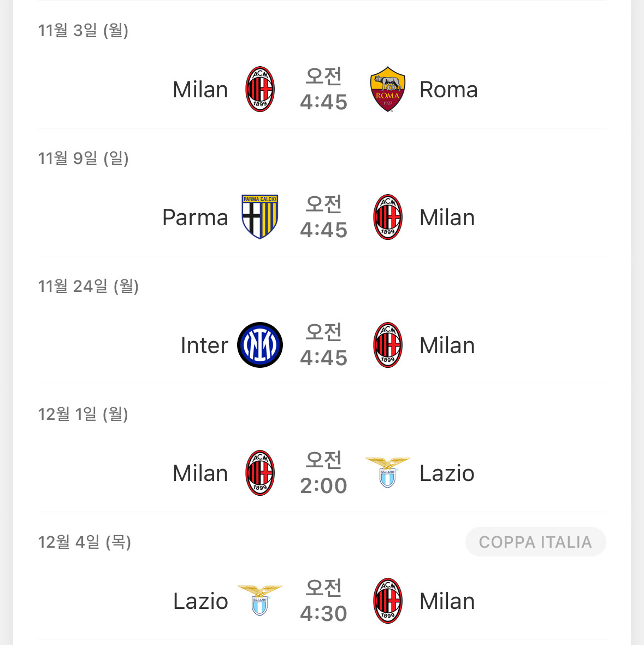Click the Roma club crest

point(387,89)
